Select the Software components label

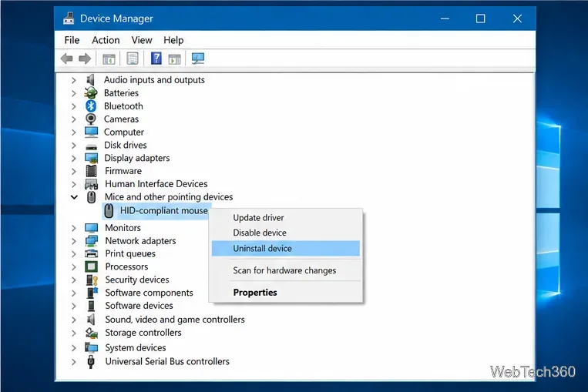point(149,293)
